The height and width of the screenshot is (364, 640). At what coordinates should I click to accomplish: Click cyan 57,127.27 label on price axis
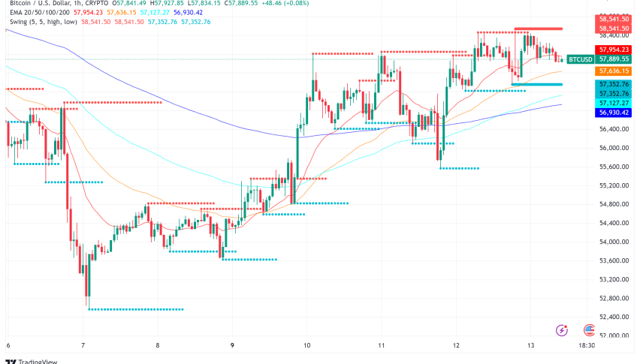point(613,104)
